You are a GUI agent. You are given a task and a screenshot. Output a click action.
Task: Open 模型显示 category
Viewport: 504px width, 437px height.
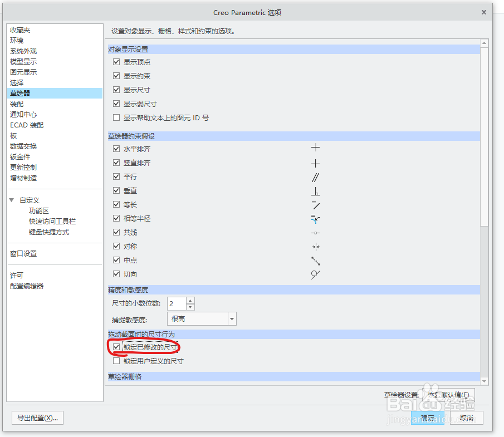click(23, 62)
